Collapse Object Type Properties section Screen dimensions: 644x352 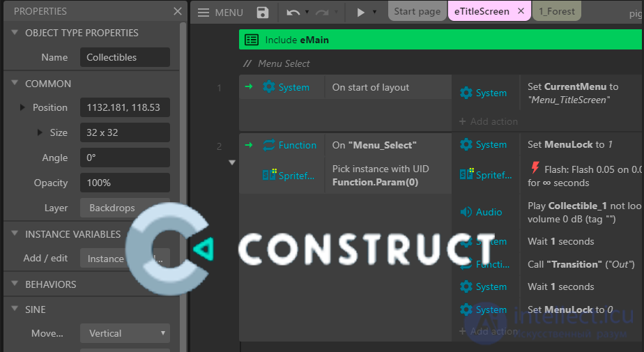(x=15, y=33)
